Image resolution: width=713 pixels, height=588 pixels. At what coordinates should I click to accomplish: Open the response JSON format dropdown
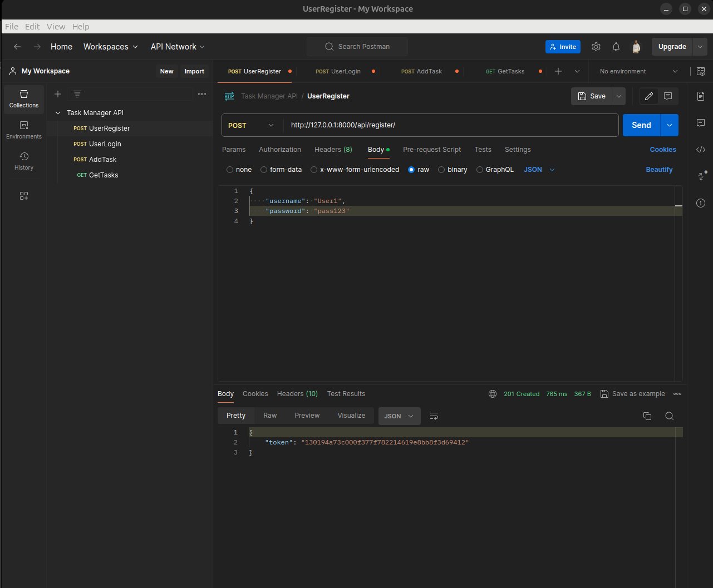[400, 416]
